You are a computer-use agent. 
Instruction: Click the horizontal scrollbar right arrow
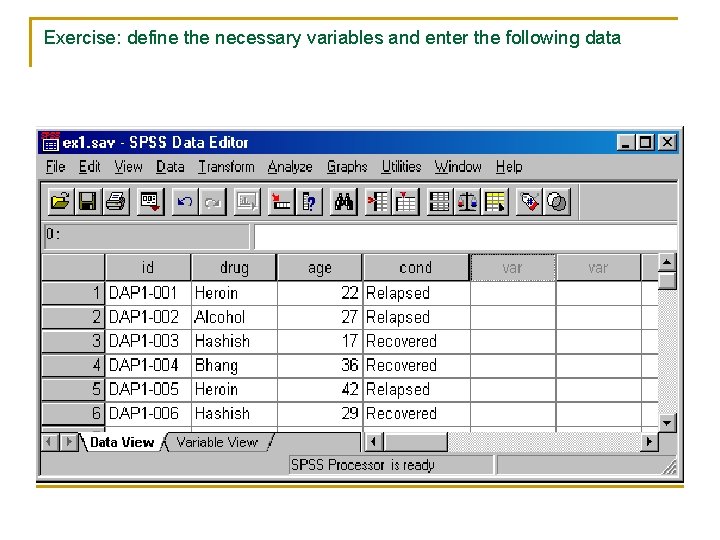pos(649,442)
